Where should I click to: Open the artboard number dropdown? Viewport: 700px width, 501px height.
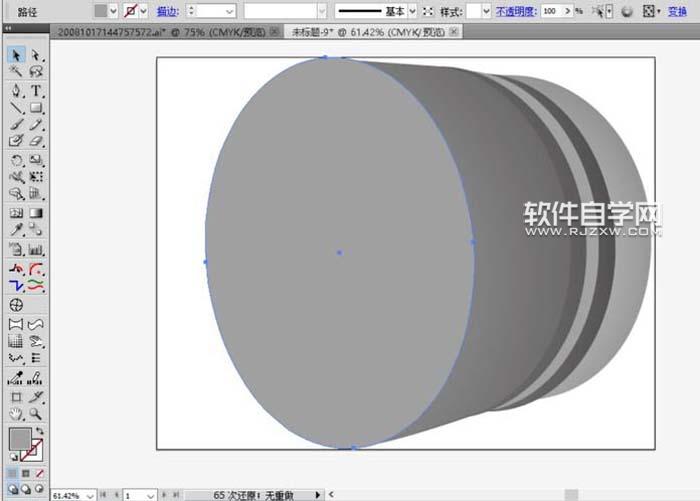pos(150,496)
